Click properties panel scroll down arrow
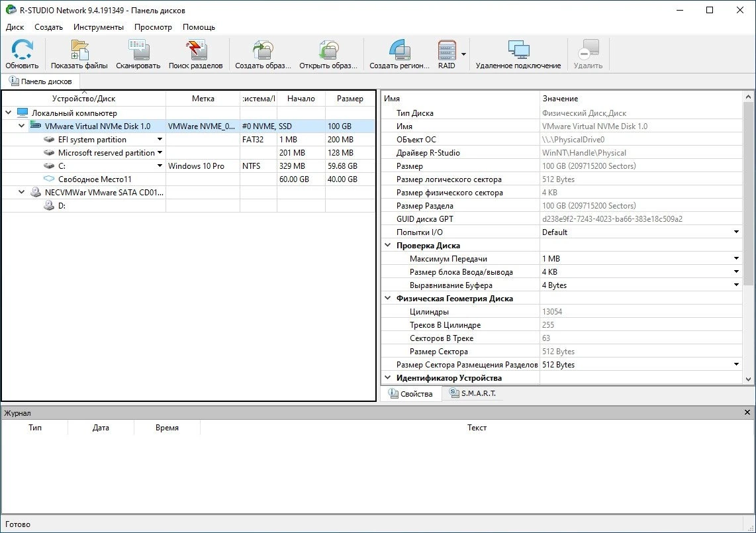Image resolution: width=756 pixels, height=533 pixels. pos(748,379)
